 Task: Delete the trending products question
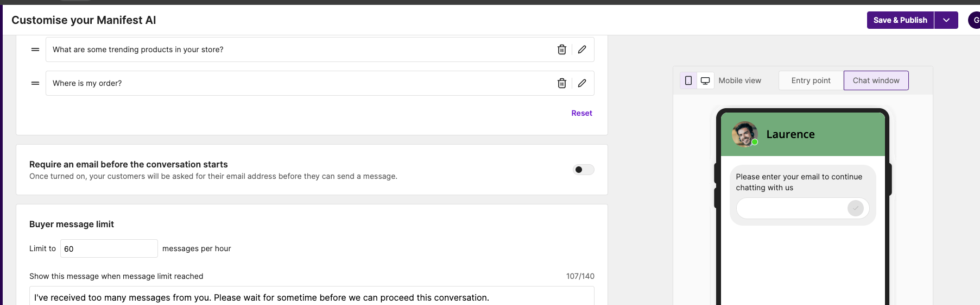coord(562,49)
